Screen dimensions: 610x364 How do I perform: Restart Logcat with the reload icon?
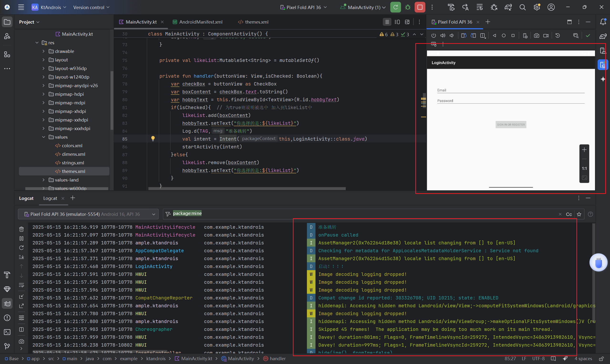[x=21, y=248]
